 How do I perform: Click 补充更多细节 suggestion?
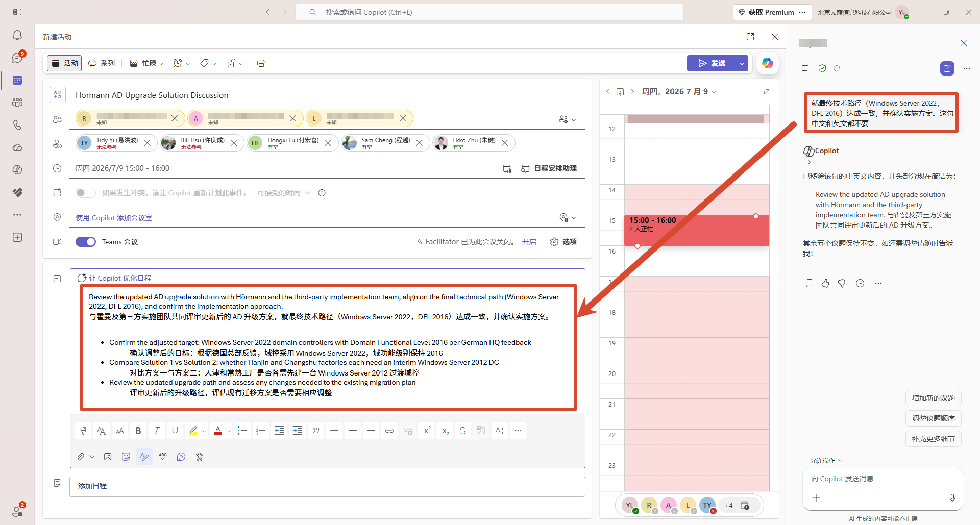933,439
